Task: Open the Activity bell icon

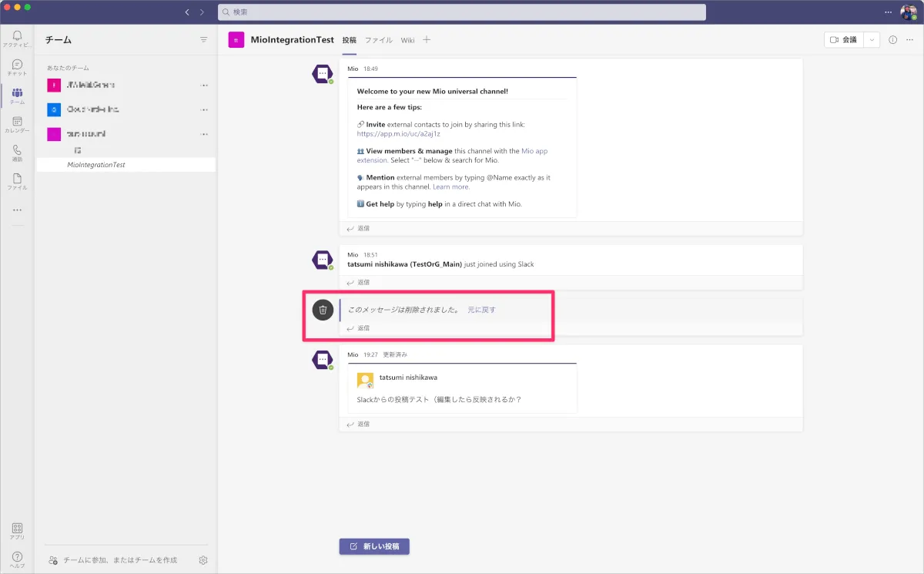Action: pos(17,37)
